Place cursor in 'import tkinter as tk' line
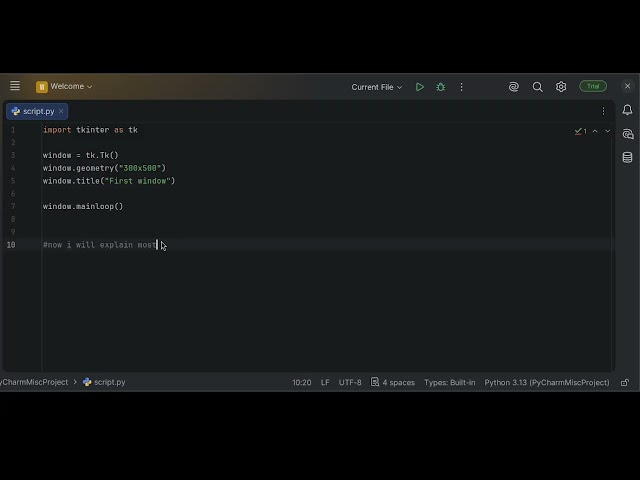The width and height of the screenshot is (640, 480). tap(90, 130)
